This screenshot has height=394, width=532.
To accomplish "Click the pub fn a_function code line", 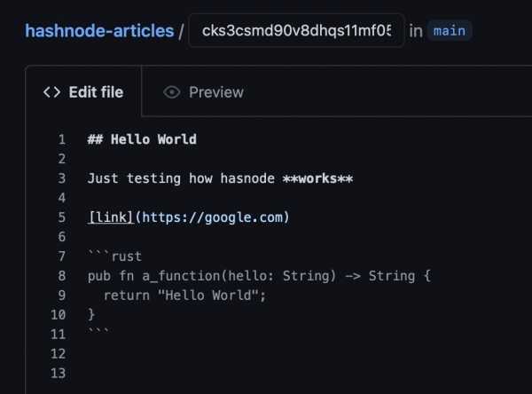I will (259, 276).
